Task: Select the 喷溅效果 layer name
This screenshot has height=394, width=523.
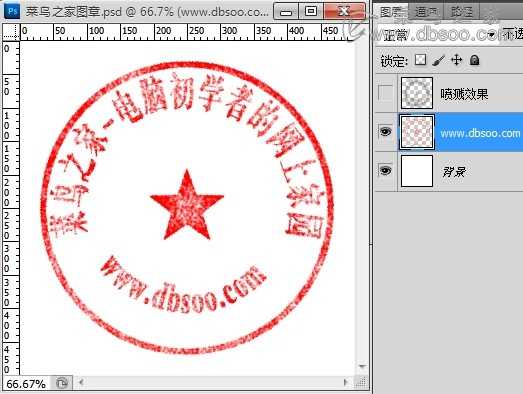Action: click(x=464, y=94)
